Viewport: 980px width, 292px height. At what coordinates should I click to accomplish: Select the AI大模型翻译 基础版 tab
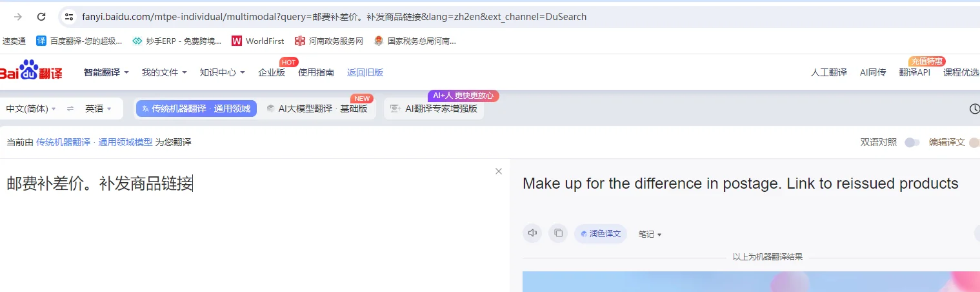tap(317, 109)
